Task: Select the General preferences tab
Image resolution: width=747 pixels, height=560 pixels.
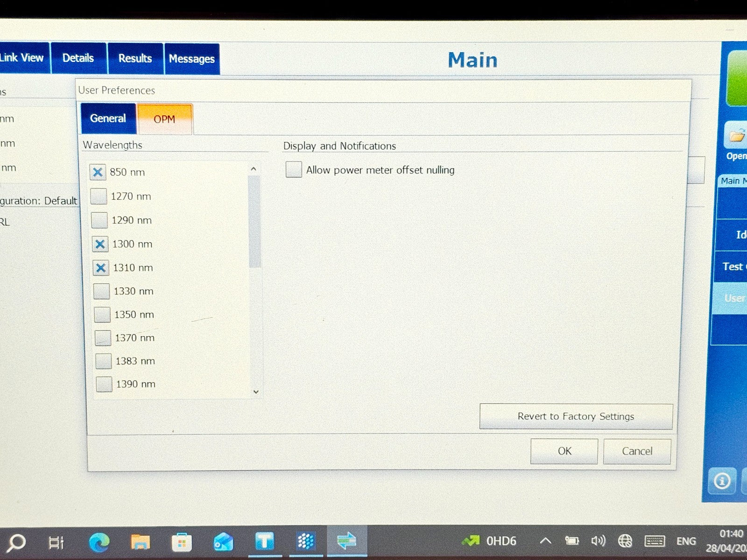Action: (108, 119)
